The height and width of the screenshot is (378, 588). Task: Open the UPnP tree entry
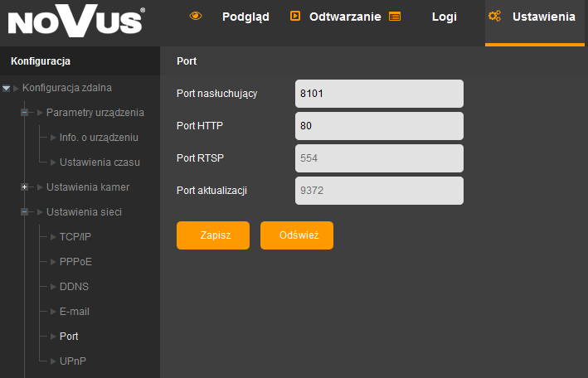tap(73, 361)
